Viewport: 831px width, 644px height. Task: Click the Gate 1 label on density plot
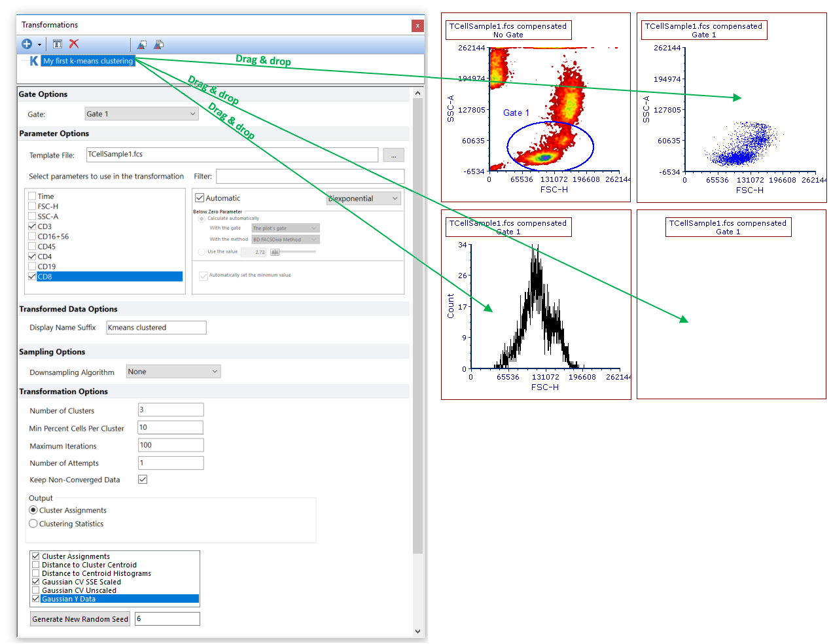click(x=516, y=113)
